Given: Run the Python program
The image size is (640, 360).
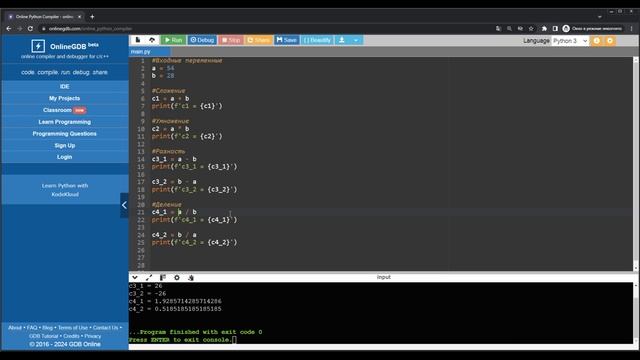Looking at the screenshot, I should (x=173, y=40).
